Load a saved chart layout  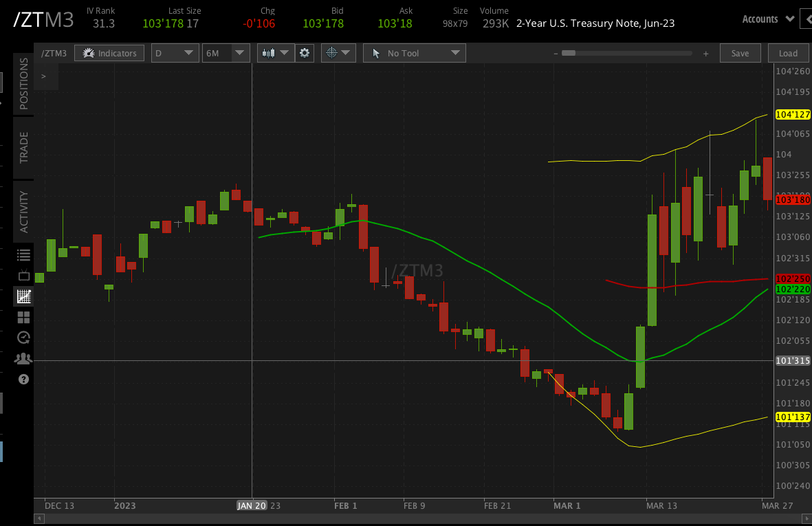click(788, 54)
